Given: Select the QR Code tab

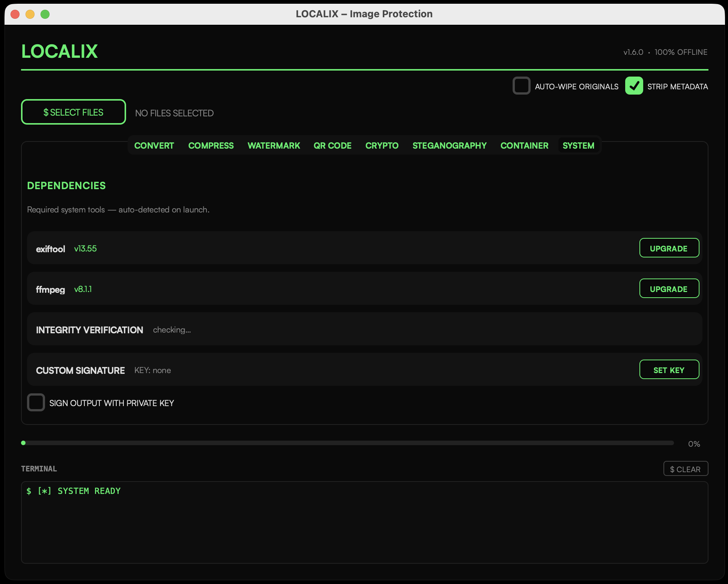Looking at the screenshot, I should coord(332,146).
